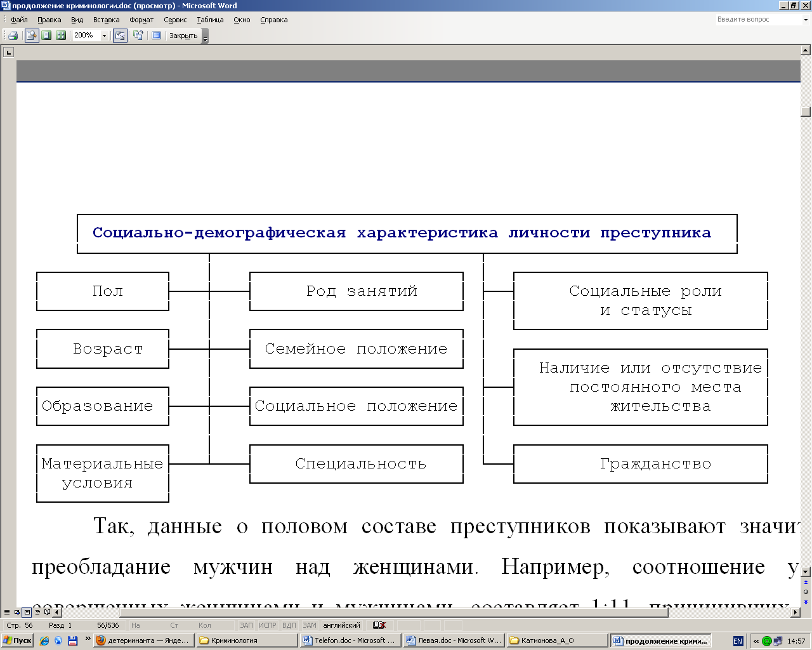
Task: Open the Правка menu
Action: point(49,20)
